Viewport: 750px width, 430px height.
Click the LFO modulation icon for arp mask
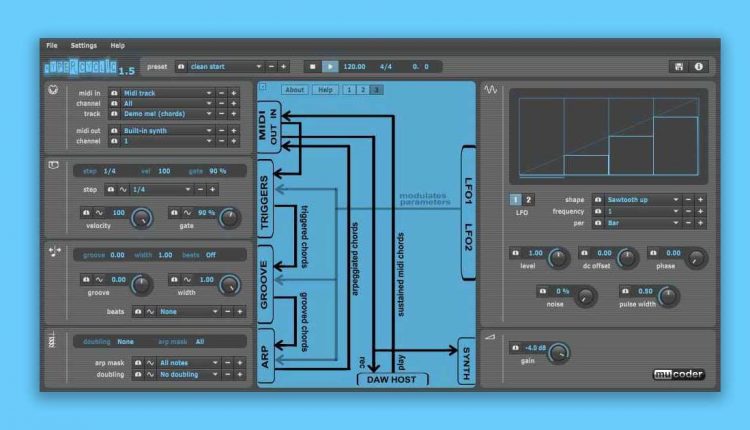pyautogui.click(x=150, y=363)
